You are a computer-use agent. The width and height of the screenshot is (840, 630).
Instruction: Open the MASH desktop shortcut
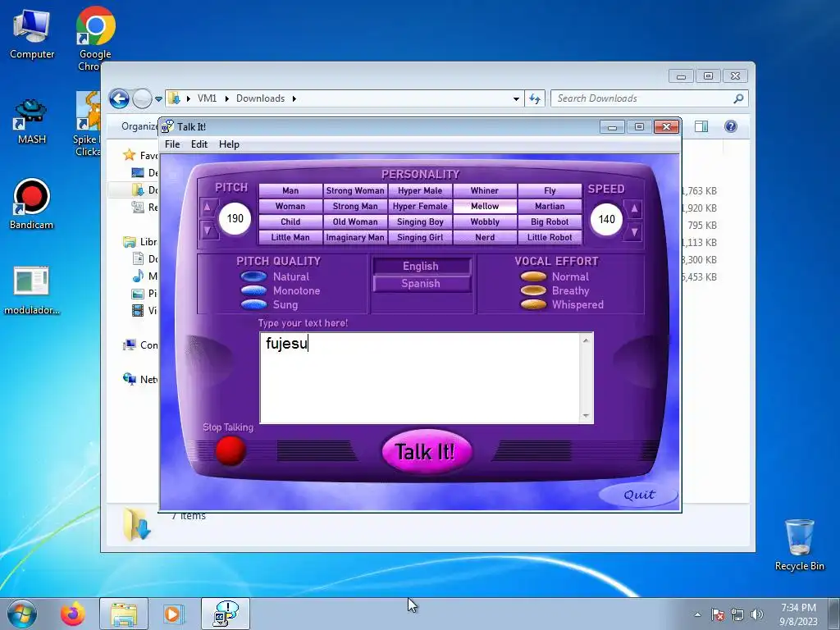coord(32,121)
